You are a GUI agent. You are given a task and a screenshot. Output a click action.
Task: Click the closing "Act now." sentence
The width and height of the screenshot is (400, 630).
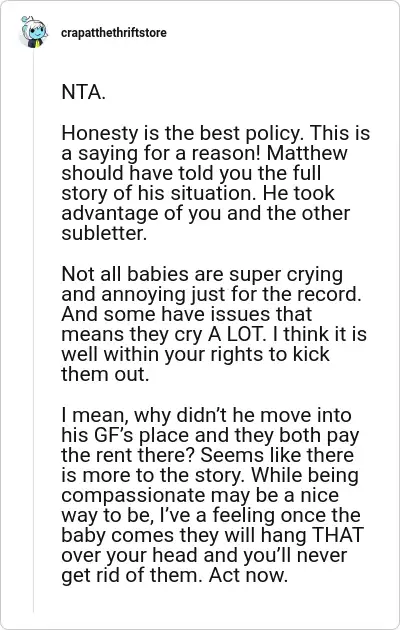point(248,575)
